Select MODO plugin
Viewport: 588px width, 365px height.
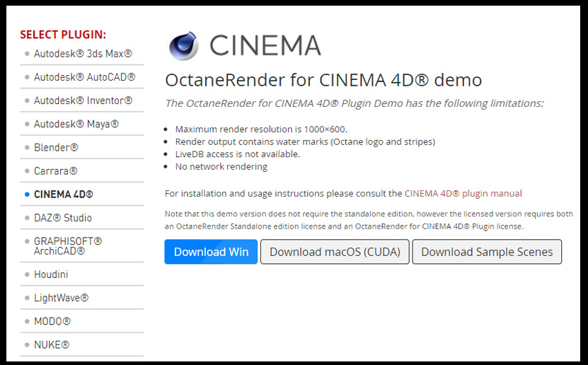(x=52, y=321)
